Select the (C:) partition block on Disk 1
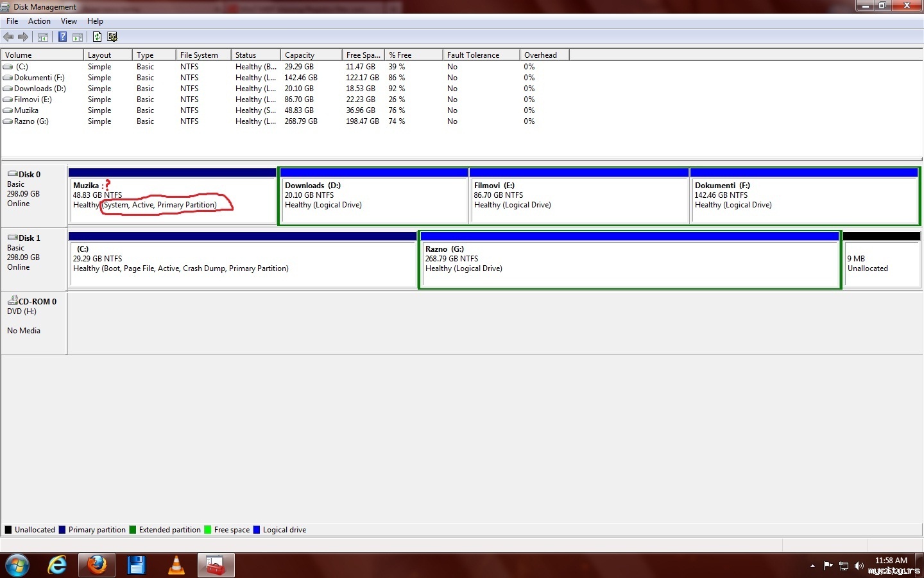The image size is (924, 578). click(x=243, y=259)
